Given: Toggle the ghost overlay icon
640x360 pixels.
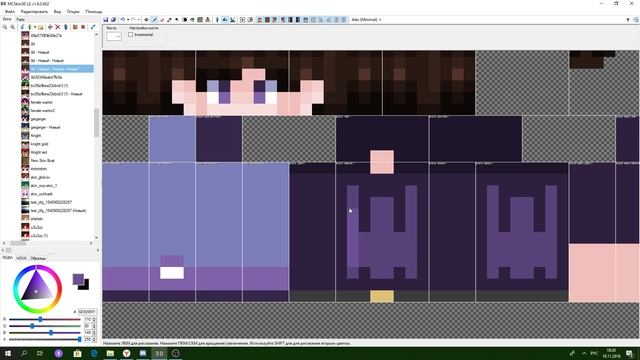Looking at the screenshot, I should click(251, 20).
